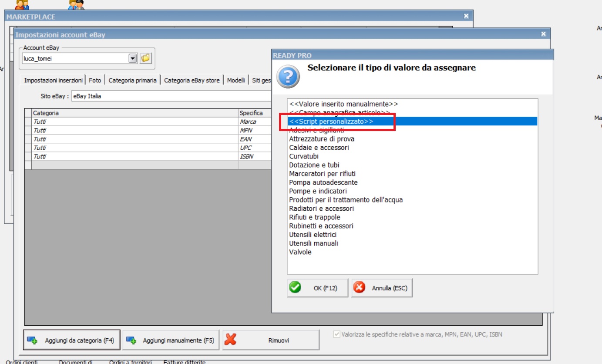602x364 pixels.
Task: Select Curvatubi in the list
Action: pyautogui.click(x=412, y=156)
